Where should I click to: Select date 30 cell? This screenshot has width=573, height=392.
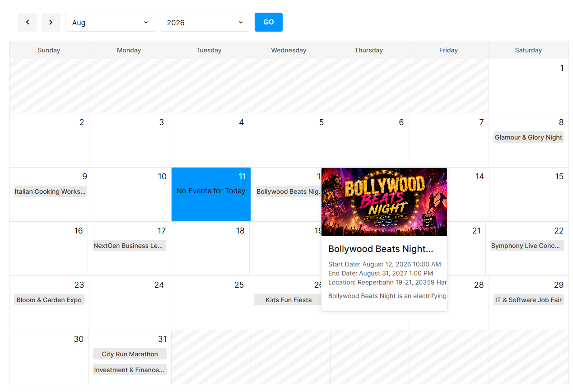pyautogui.click(x=49, y=357)
